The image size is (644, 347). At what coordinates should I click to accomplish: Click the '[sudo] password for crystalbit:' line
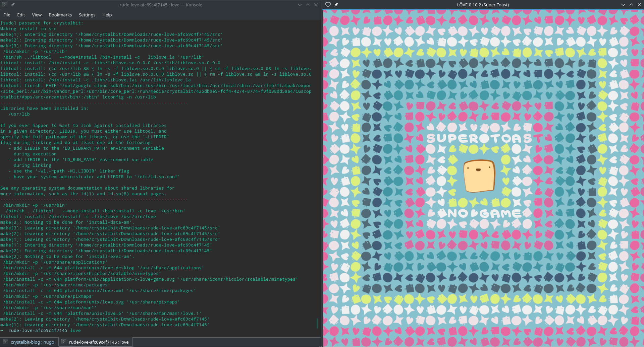coord(42,23)
